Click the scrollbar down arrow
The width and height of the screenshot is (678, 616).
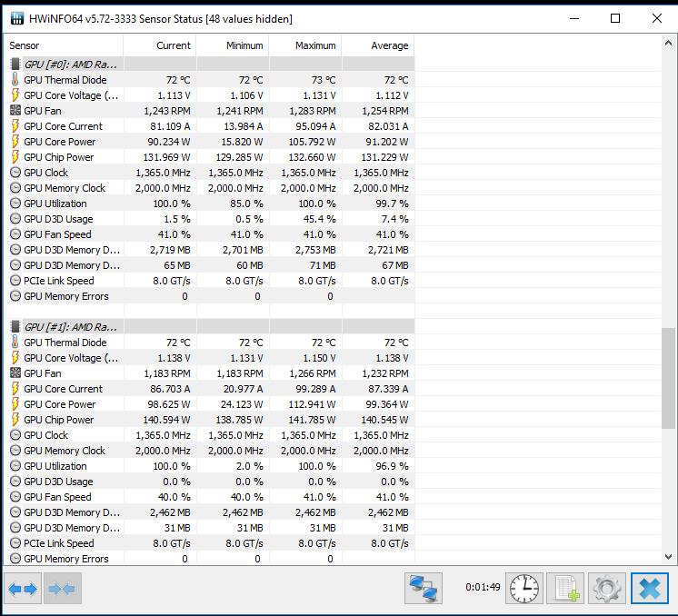[x=668, y=557]
